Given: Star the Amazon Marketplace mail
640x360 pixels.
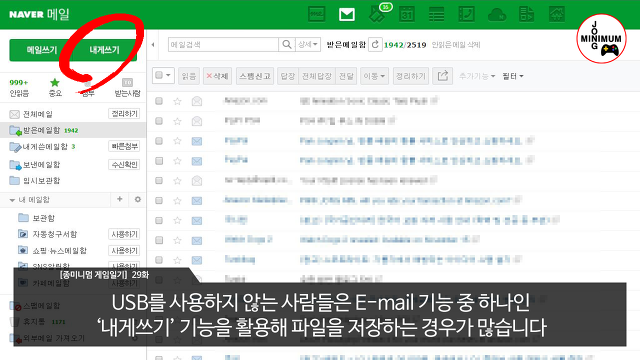Looking at the screenshot, I should click(x=177, y=200).
